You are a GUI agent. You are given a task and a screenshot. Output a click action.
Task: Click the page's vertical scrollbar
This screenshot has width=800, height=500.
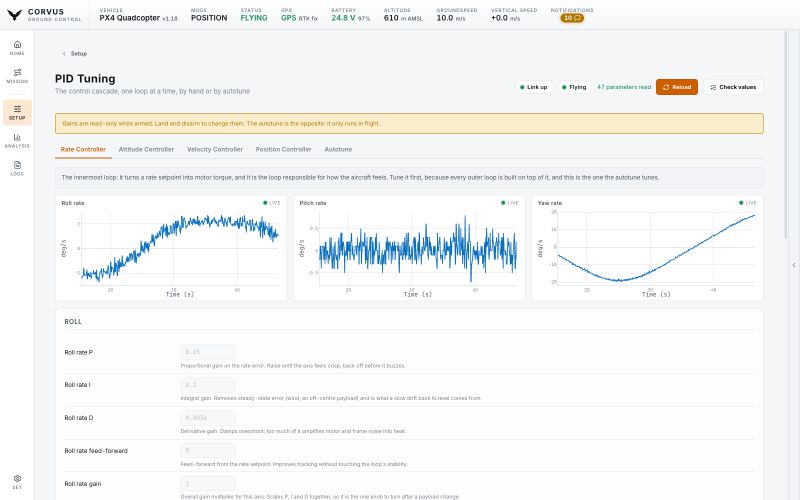coord(786,134)
